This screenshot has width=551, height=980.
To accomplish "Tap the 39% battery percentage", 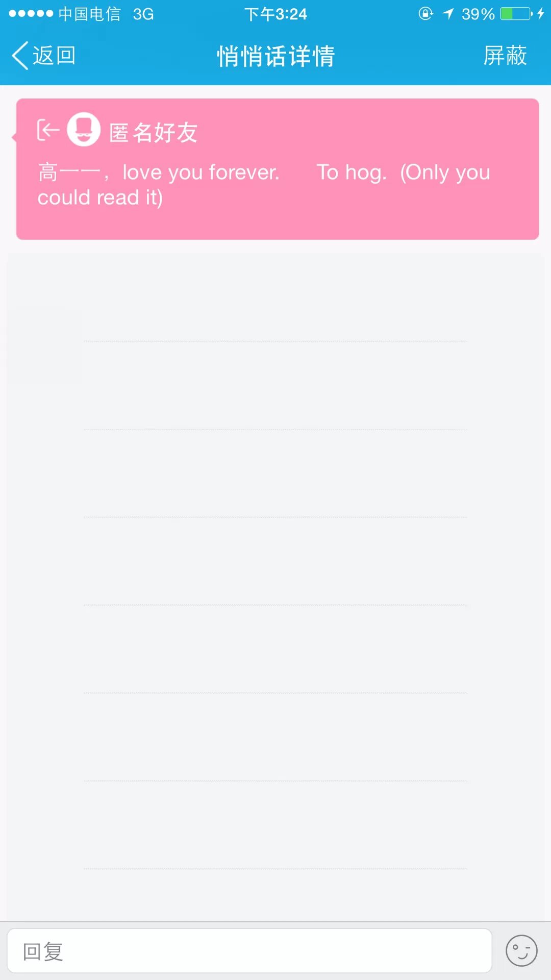I will [x=478, y=14].
